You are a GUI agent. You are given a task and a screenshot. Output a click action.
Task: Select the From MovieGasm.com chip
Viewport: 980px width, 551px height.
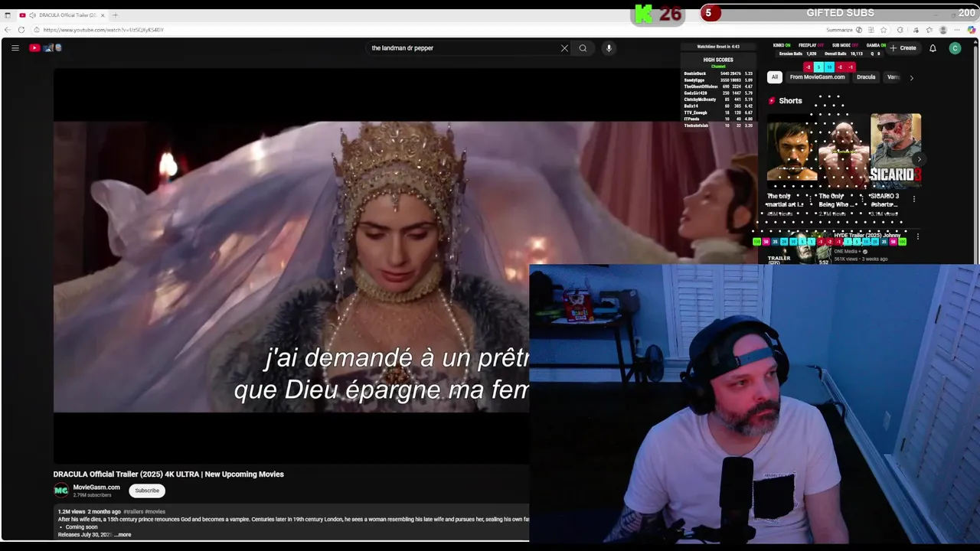(x=817, y=77)
